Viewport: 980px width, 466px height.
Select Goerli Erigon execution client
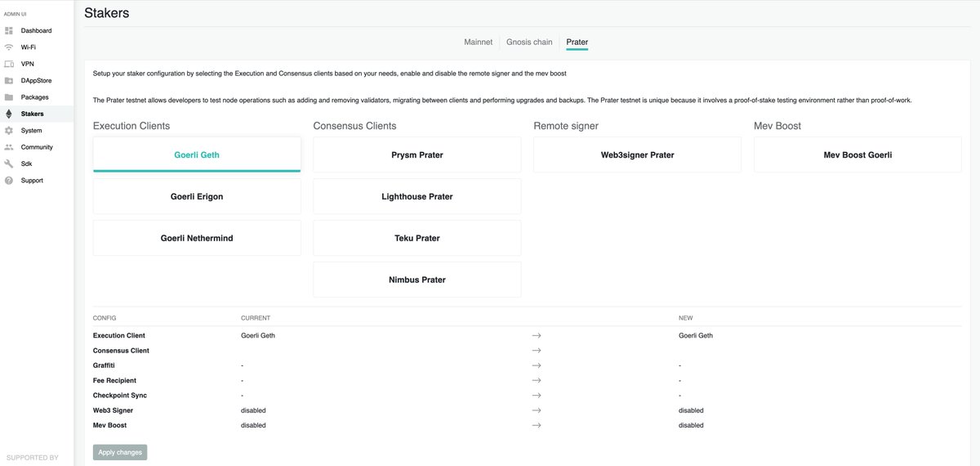tap(197, 196)
